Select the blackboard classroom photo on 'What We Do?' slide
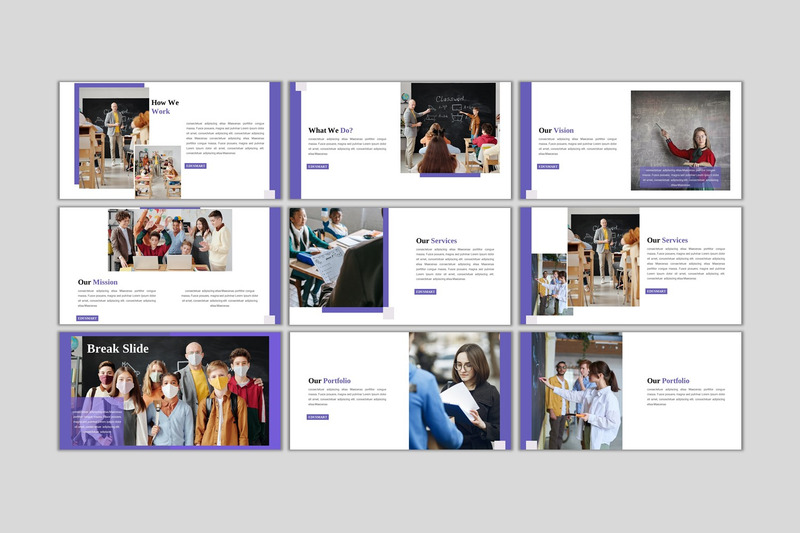Viewport: 800px width, 533px height. (448, 127)
